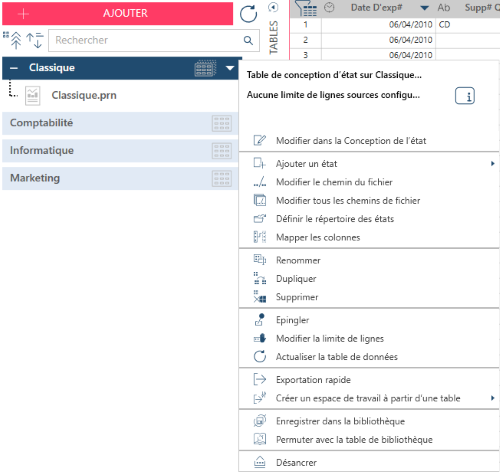Choose Modifier tous les chemins de fichier
The image size is (500, 472).
(369, 200)
